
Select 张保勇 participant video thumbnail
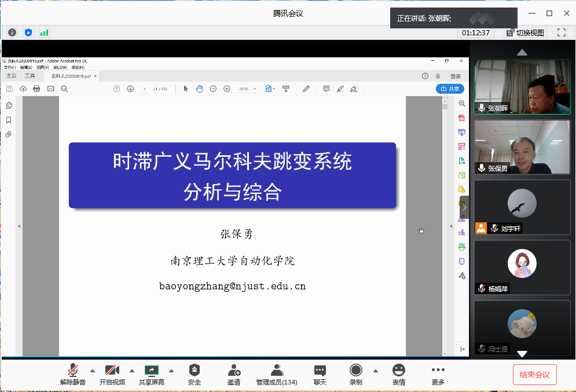point(522,147)
